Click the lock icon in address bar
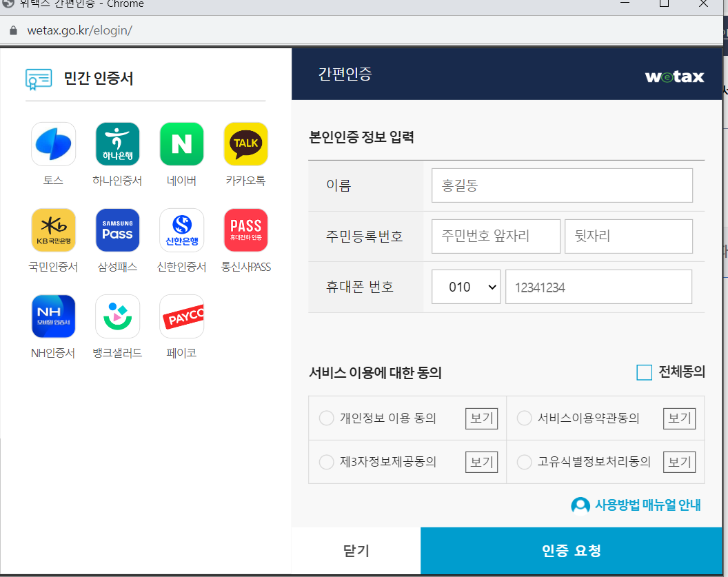Screen dimensions: 728x577 (x=14, y=30)
